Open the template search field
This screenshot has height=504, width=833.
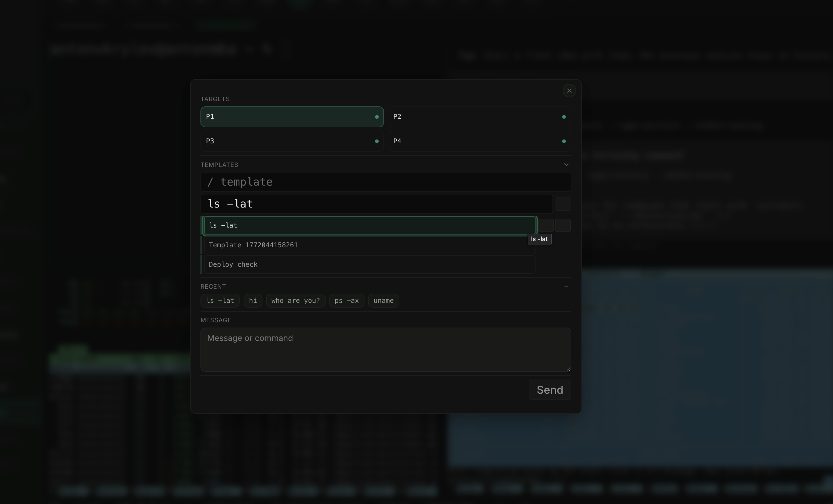click(386, 182)
